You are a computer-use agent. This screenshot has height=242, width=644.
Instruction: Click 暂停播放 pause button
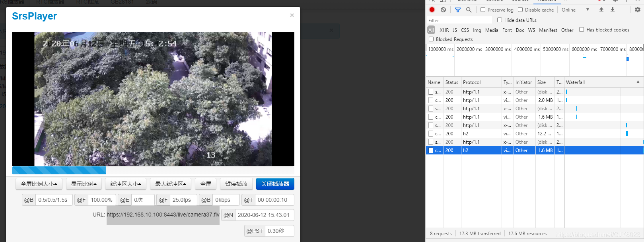coord(236,184)
